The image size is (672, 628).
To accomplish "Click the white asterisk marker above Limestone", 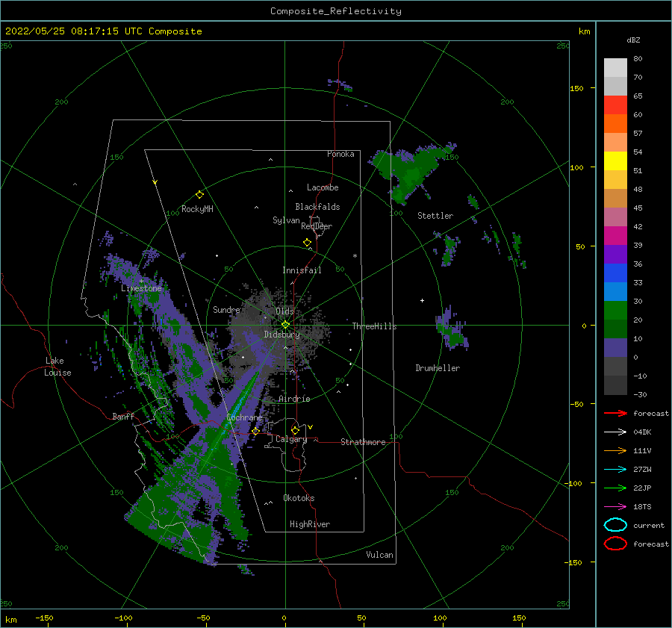I will pyautogui.click(x=141, y=282).
